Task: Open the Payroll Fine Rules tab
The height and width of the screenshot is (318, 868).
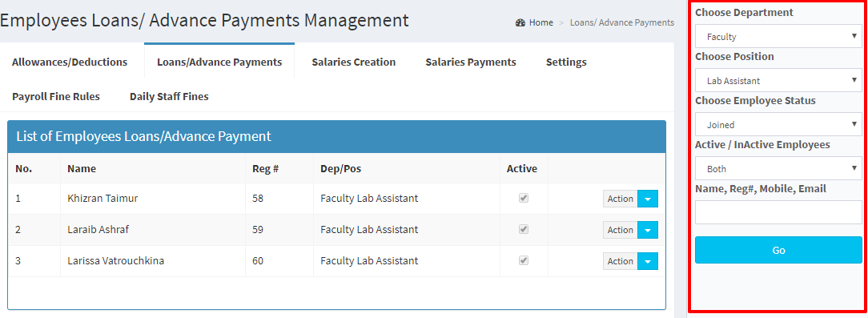Action: (x=56, y=96)
